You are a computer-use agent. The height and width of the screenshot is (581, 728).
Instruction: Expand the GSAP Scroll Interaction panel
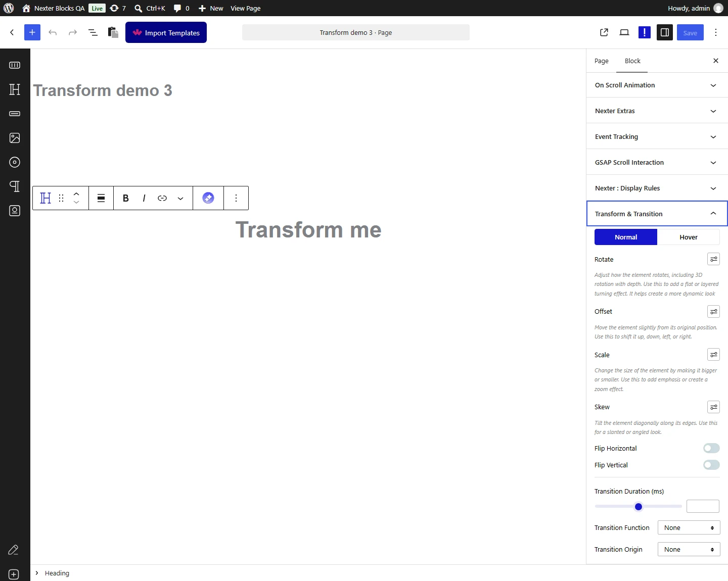[657, 163]
